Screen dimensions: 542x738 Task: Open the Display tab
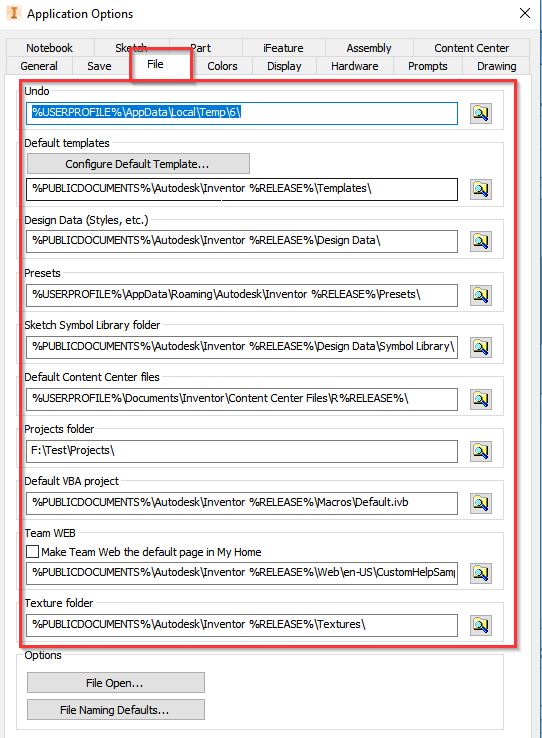click(284, 66)
